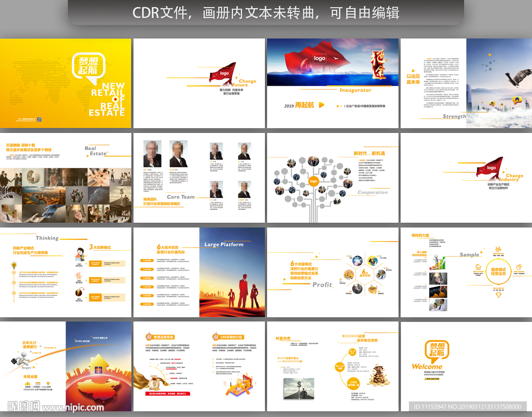
Task: Click the 以远见赢未来 heading
Action: point(413,79)
